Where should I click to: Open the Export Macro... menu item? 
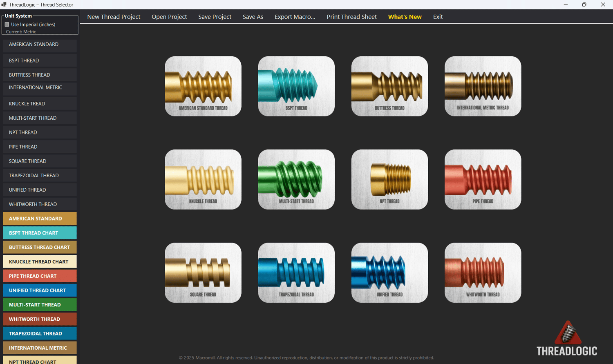click(295, 17)
